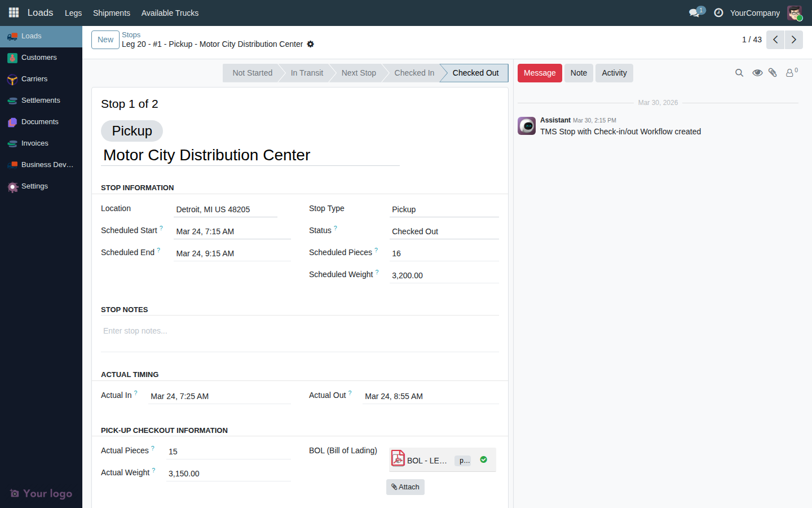This screenshot has height=508, width=812.
Task: Click the Scheduled Weight field 3,200.00
Action: coord(444,275)
